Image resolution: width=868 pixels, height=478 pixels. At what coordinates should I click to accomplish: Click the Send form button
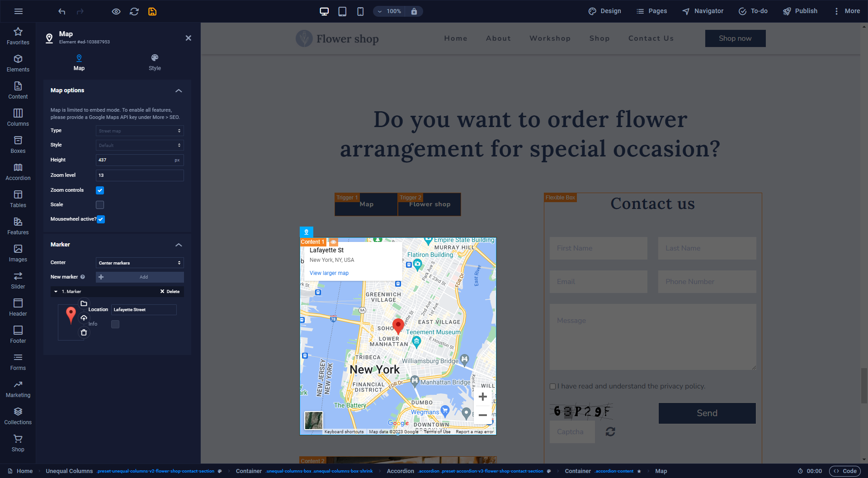click(x=707, y=413)
